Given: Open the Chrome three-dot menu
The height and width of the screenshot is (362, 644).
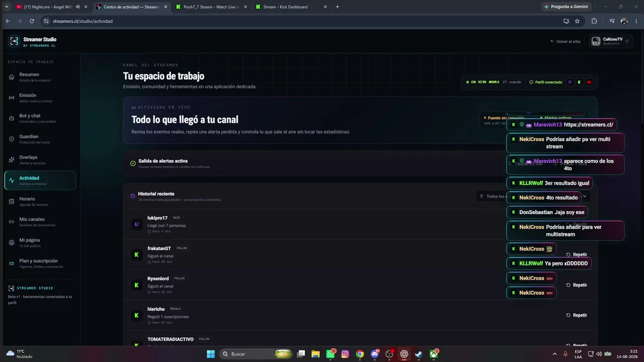Looking at the screenshot, I should pyautogui.click(x=636, y=21).
